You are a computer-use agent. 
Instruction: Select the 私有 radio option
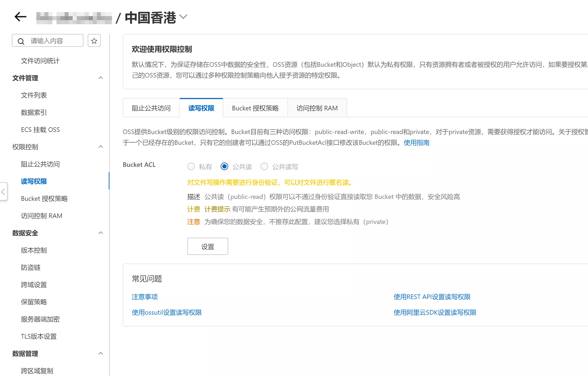[x=191, y=166]
